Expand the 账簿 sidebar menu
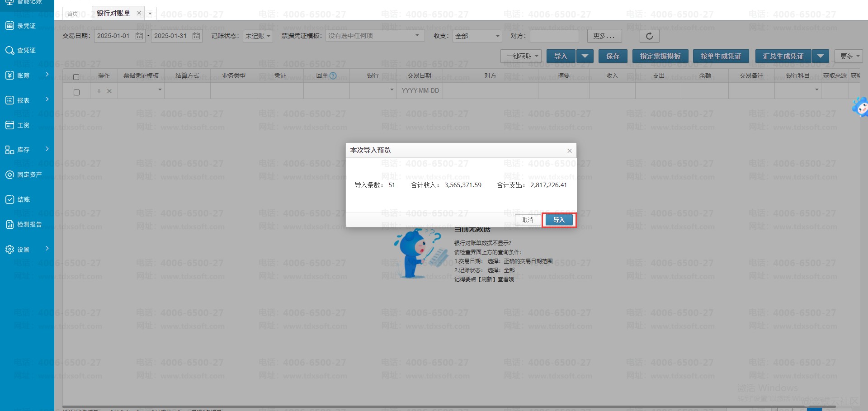The width and height of the screenshot is (868, 411). (x=27, y=76)
